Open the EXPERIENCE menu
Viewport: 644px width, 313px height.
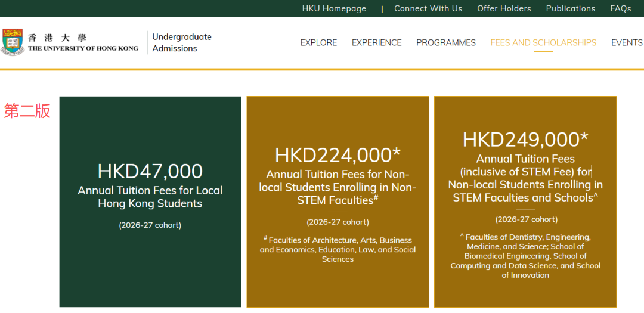pos(376,42)
